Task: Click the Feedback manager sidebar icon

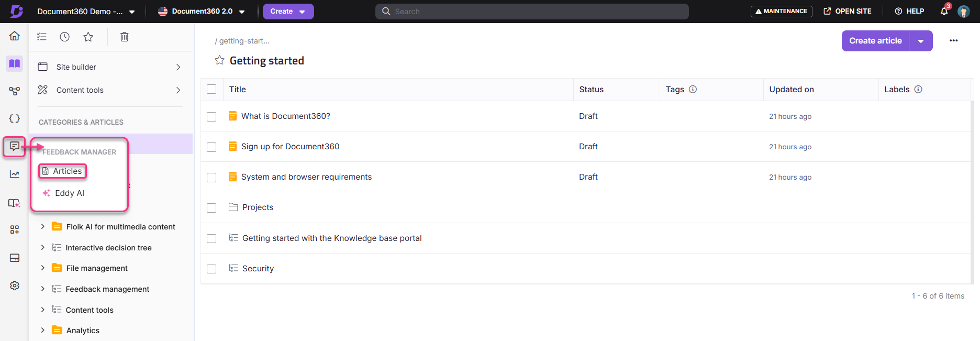Action: [x=15, y=146]
